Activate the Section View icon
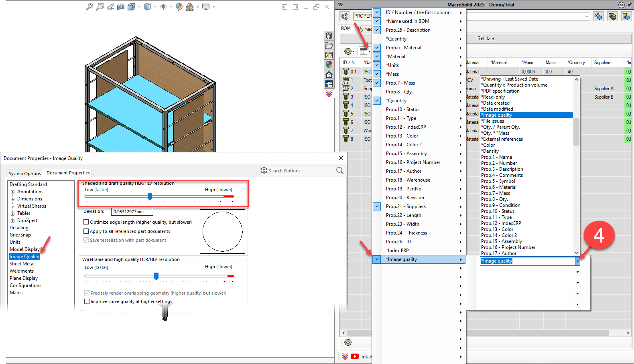 121,7
